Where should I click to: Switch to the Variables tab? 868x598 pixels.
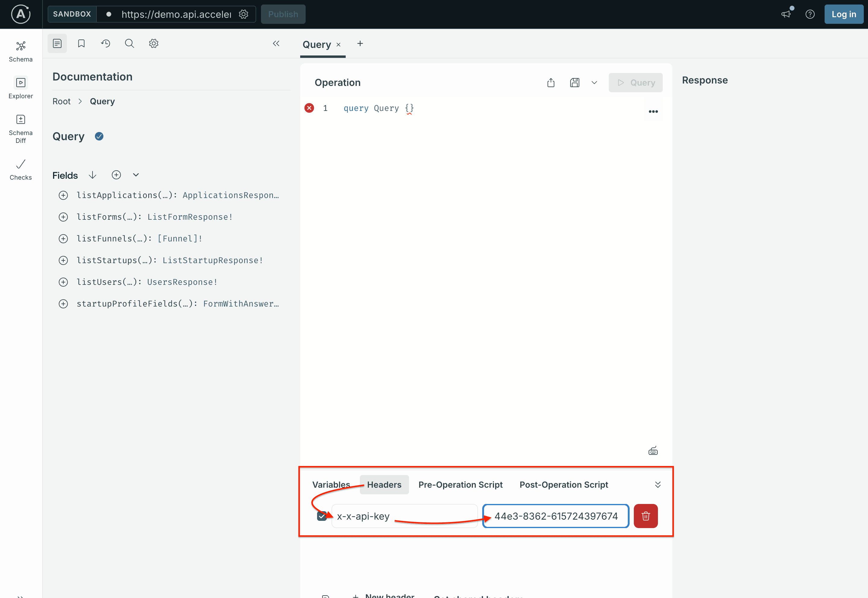pyautogui.click(x=331, y=484)
